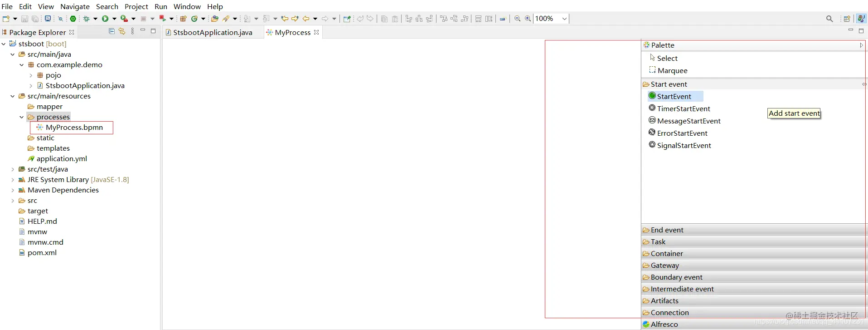Expand the Connection palette drawer
The image size is (868, 330).
753,312
